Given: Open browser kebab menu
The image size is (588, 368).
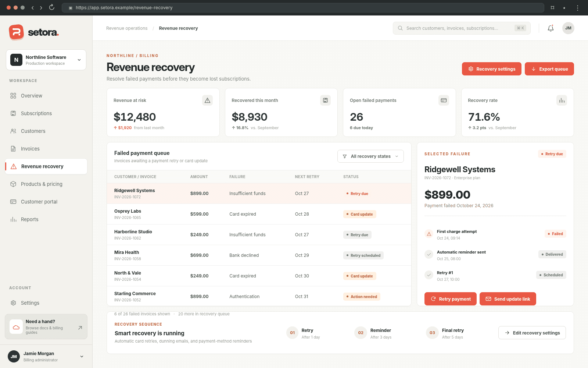Looking at the screenshot, I should click(x=577, y=8).
